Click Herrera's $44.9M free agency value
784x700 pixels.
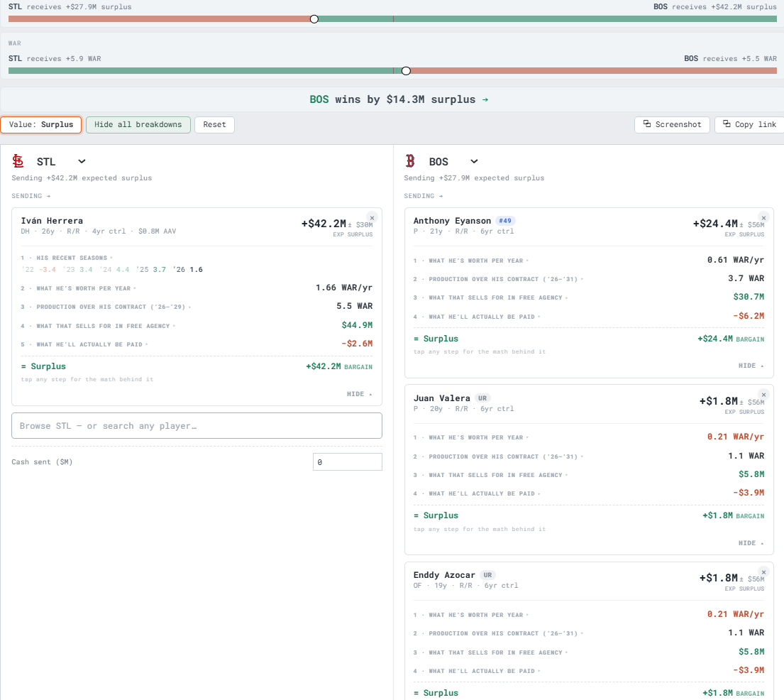[x=357, y=325]
